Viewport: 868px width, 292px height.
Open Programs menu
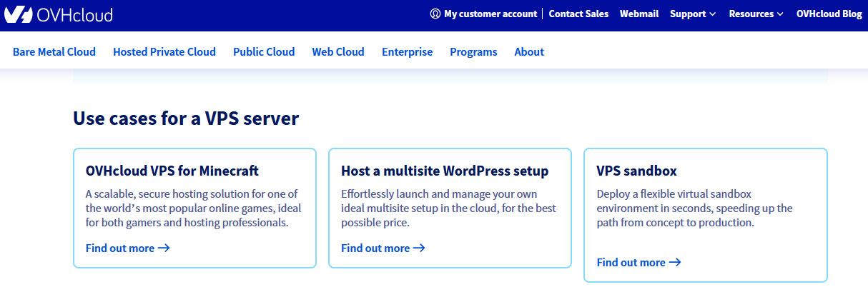coord(473,51)
